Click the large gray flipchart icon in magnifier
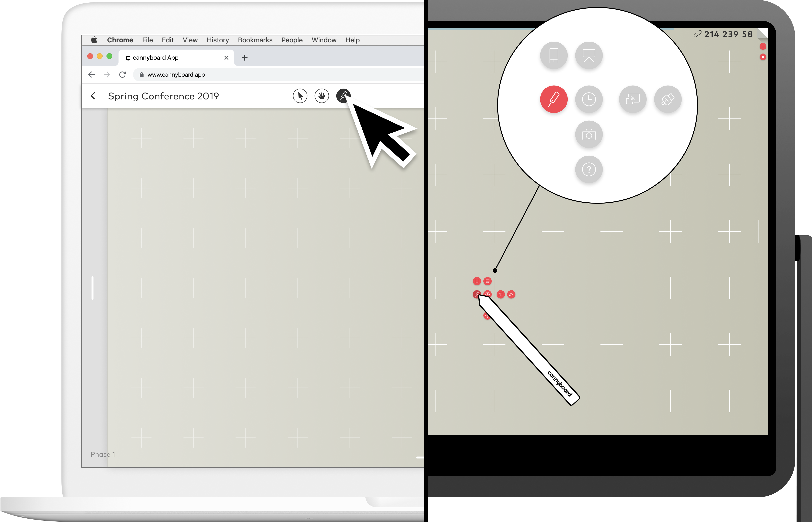The width and height of the screenshot is (812, 522). click(x=554, y=55)
